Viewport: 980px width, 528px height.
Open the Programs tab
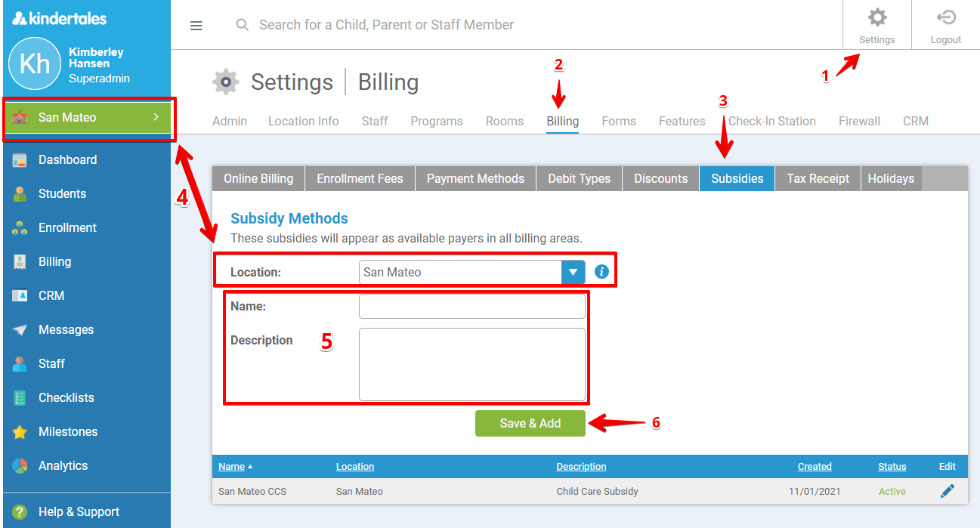437,121
